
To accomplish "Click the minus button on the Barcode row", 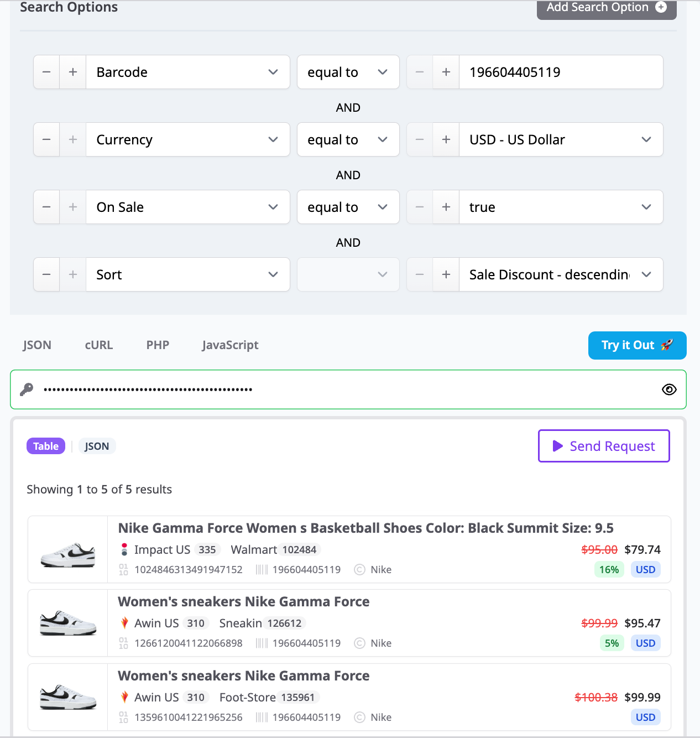I will coord(46,72).
